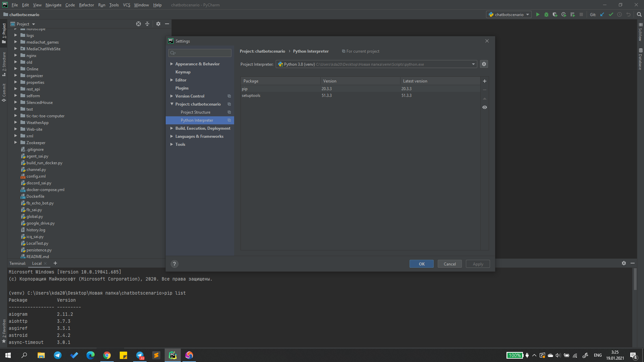Click the Git rollback icon
This screenshot has height=362, width=644.
pyautogui.click(x=628, y=14)
